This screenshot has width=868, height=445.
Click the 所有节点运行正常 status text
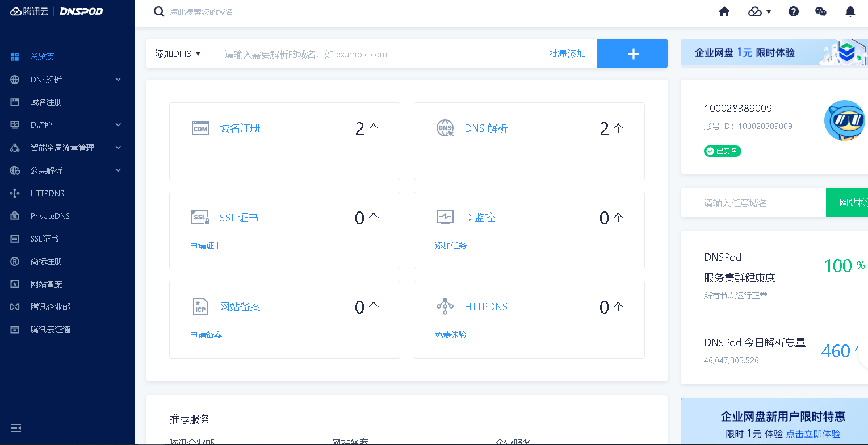tap(736, 296)
